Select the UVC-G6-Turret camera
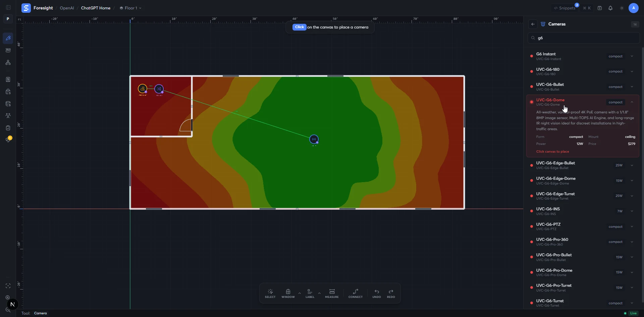Image resolution: width=644 pixels, height=317 pixels. coord(583,303)
